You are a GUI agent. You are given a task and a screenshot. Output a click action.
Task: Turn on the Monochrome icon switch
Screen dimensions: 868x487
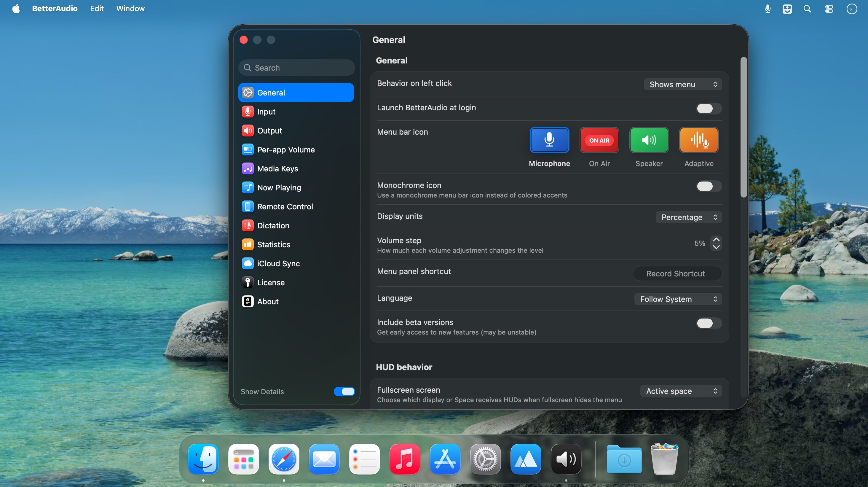tap(709, 186)
